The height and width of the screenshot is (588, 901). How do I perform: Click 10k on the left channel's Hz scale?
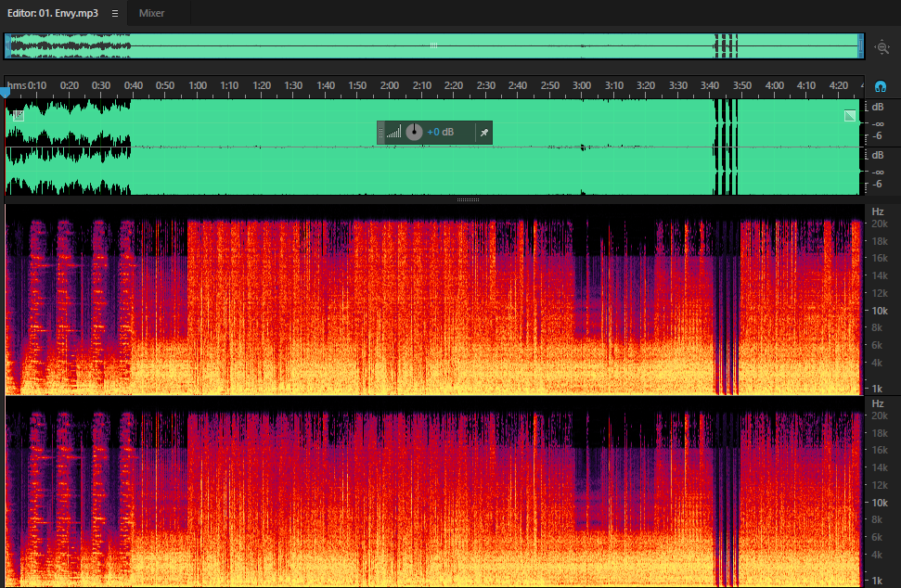pos(879,311)
